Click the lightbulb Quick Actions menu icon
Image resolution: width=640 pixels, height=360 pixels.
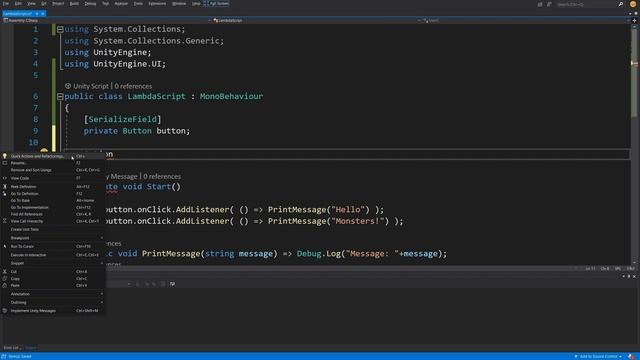4,156
